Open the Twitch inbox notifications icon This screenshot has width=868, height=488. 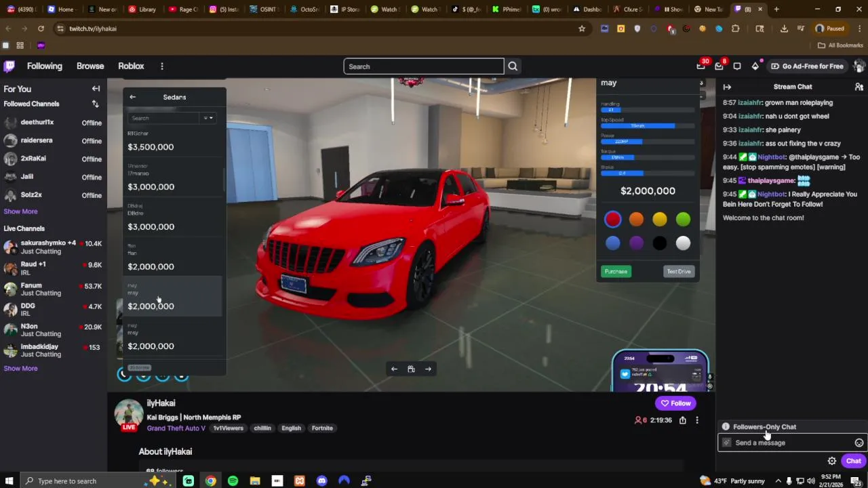(x=719, y=66)
